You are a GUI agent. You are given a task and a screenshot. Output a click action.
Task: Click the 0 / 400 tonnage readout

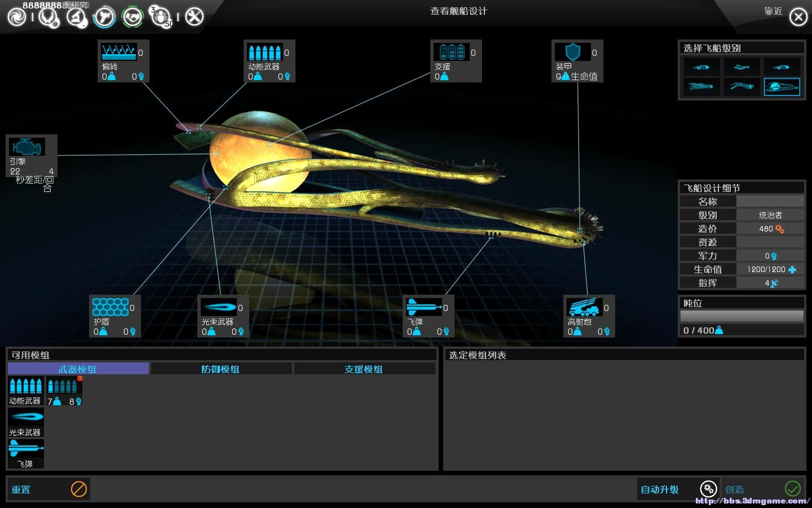pos(703,330)
